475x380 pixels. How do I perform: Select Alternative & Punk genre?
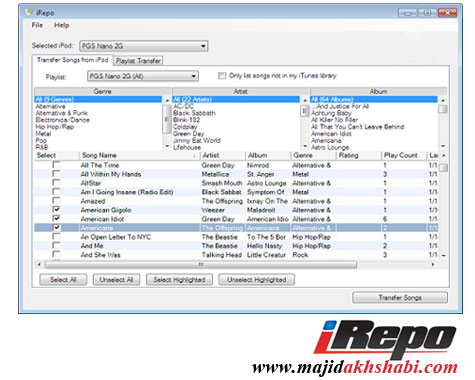click(x=61, y=113)
